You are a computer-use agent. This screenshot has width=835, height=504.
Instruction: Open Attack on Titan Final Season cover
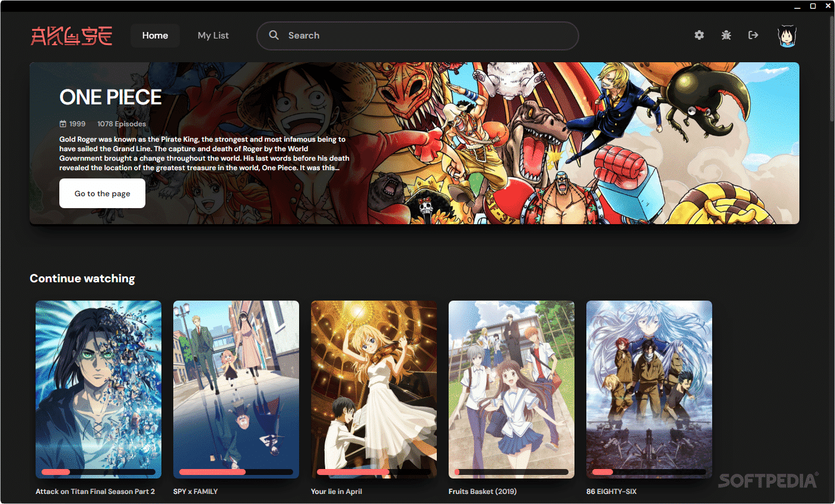(99, 390)
